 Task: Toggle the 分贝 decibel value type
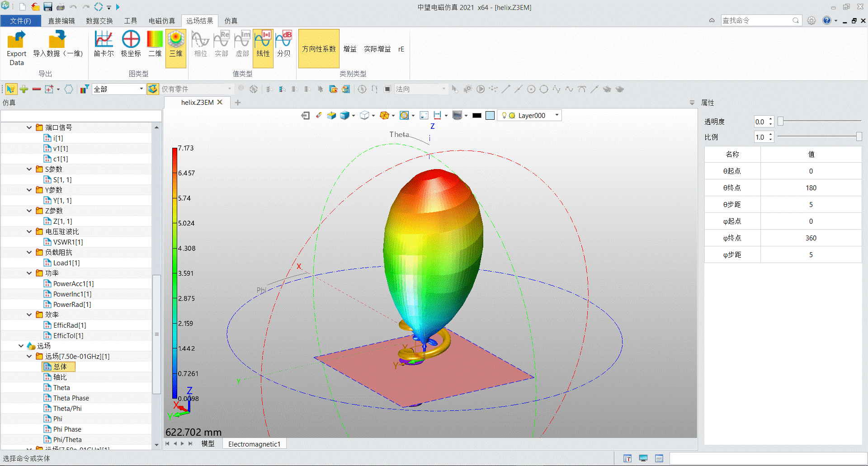coord(284,44)
